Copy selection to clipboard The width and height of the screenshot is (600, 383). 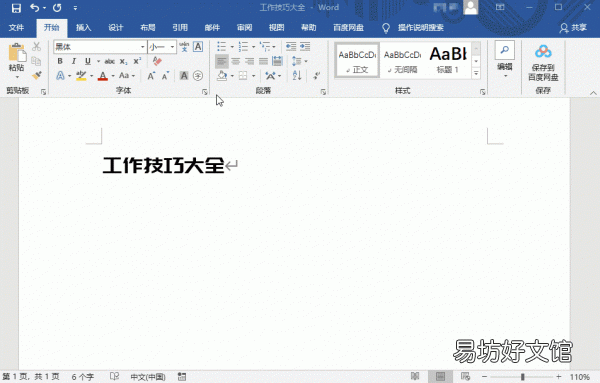point(36,61)
